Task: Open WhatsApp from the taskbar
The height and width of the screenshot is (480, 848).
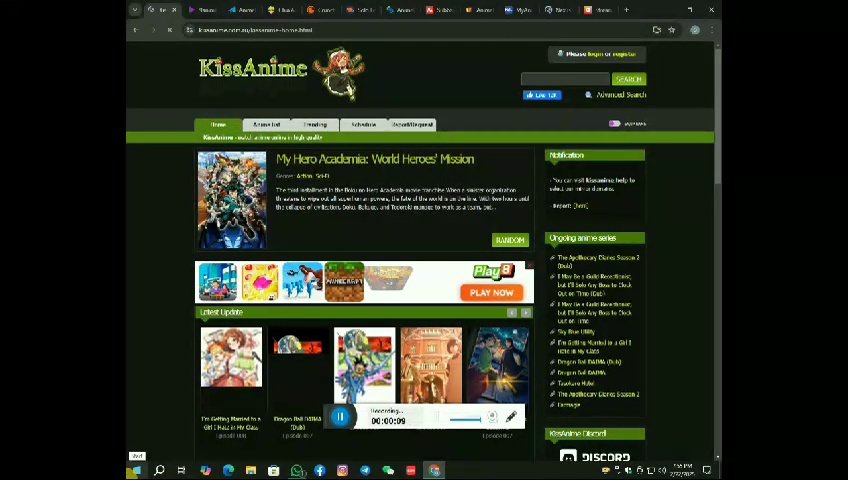Action: pos(297,470)
